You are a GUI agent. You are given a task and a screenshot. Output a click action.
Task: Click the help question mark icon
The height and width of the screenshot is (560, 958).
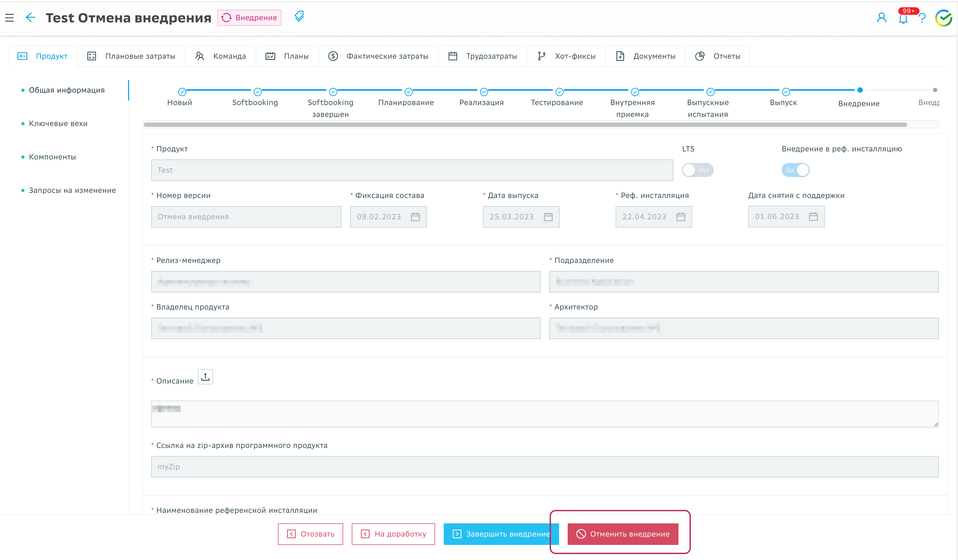922,18
